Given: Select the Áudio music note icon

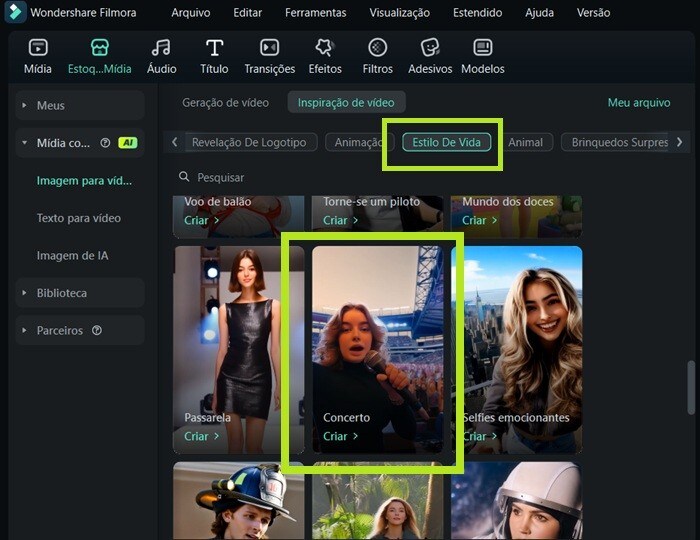Looking at the screenshot, I should pyautogui.click(x=161, y=48).
